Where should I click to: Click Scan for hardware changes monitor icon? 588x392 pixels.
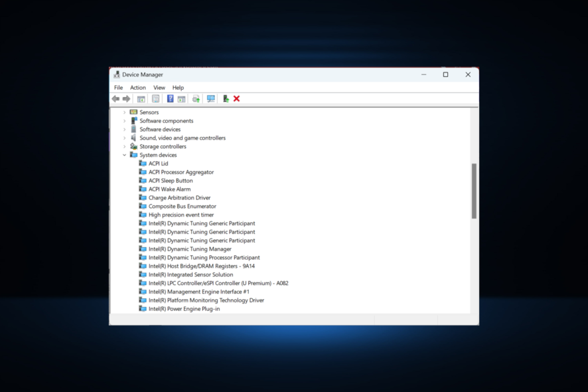tap(211, 99)
